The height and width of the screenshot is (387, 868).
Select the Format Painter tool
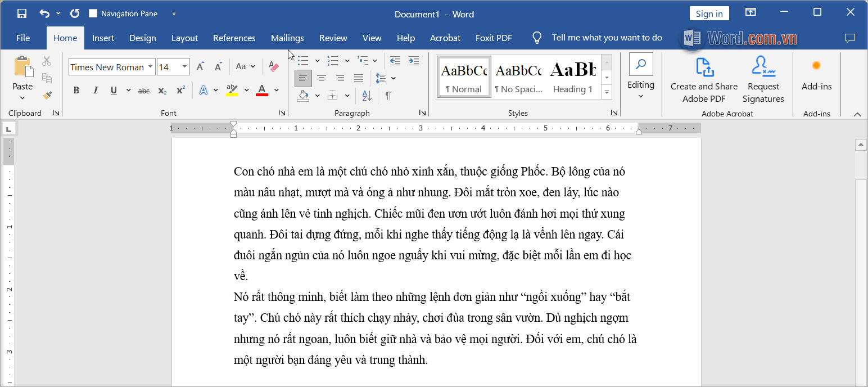click(47, 96)
